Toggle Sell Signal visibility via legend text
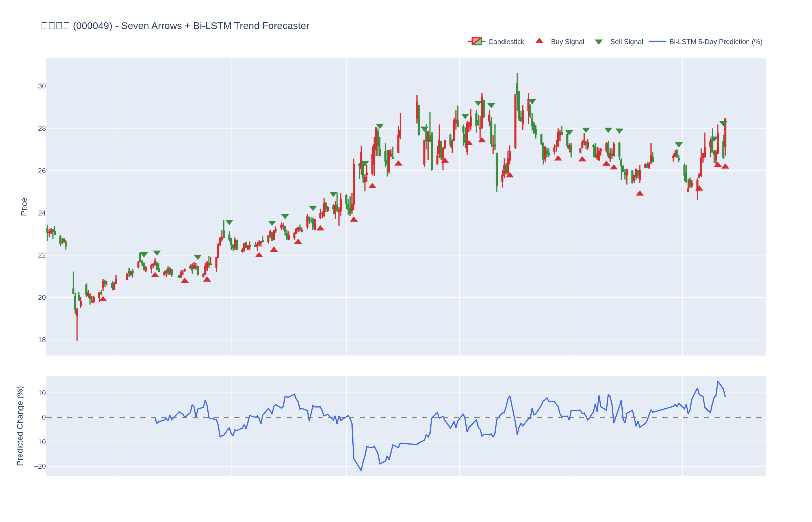Viewport: 812px width, 522px height. tap(626, 42)
